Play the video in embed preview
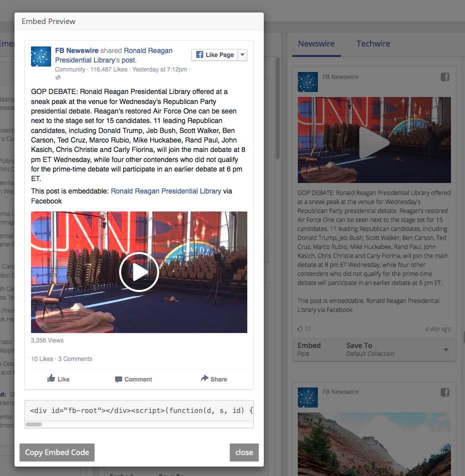The height and width of the screenshot is (476, 465). [139, 272]
